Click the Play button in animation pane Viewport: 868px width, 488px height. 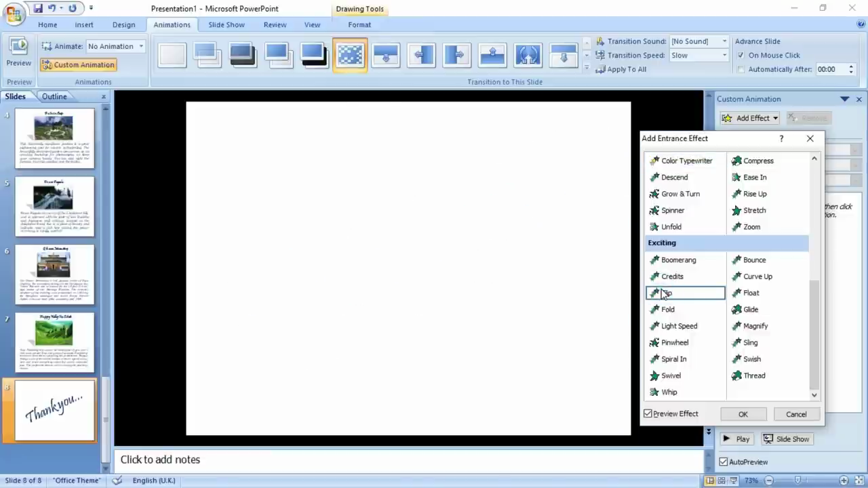[x=737, y=439]
